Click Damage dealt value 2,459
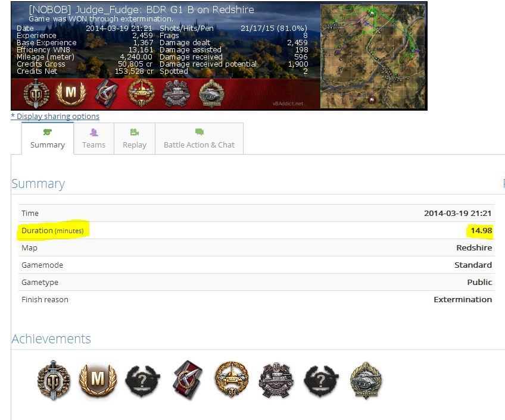 click(297, 42)
